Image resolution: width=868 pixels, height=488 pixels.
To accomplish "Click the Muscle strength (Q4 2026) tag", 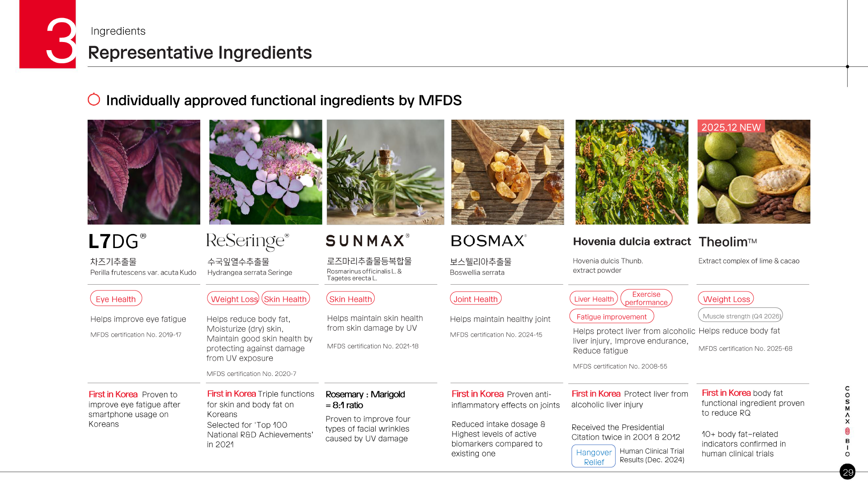I will click(x=740, y=315).
